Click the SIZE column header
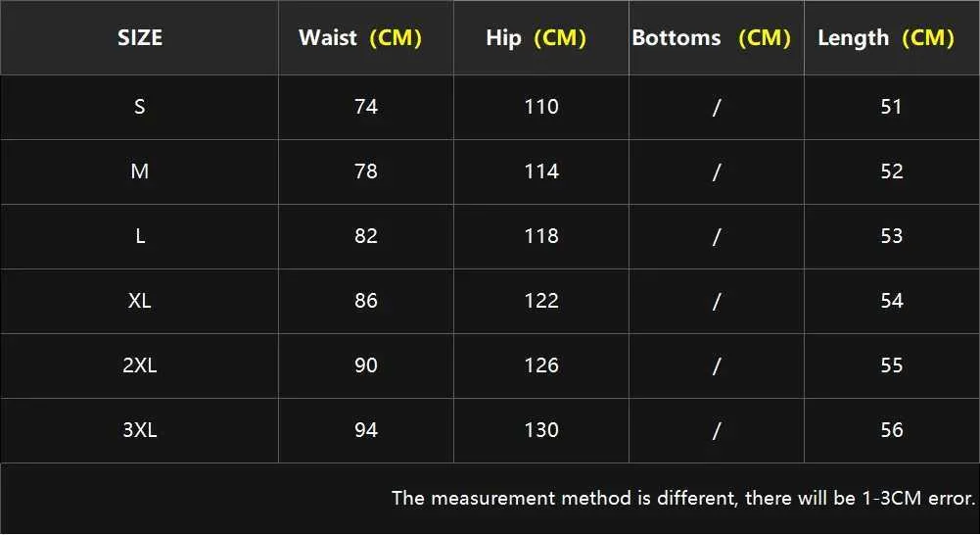 pos(140,37)
